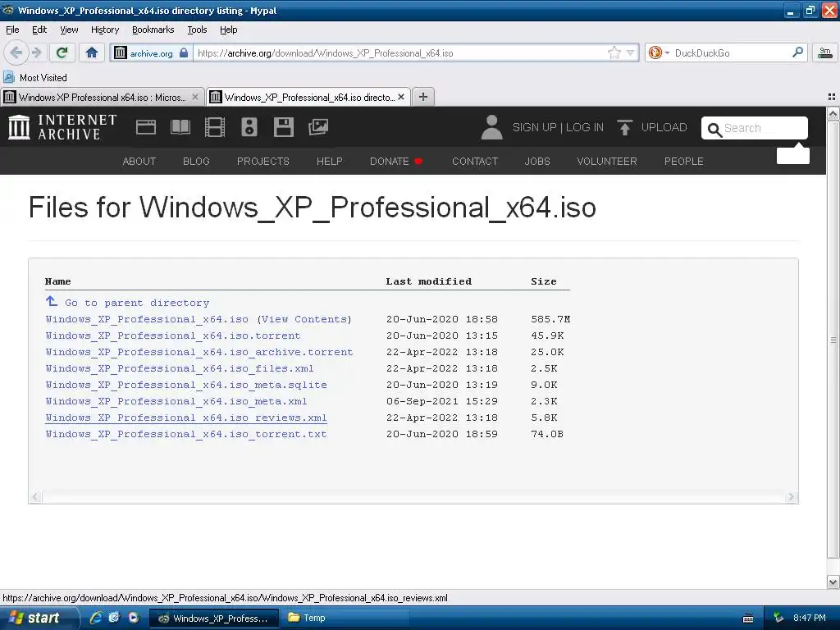This screenshot has width=840, height=630.
Task: Click the Internet Archive logo
Action: pyautogui.click(x=62, y=127)
